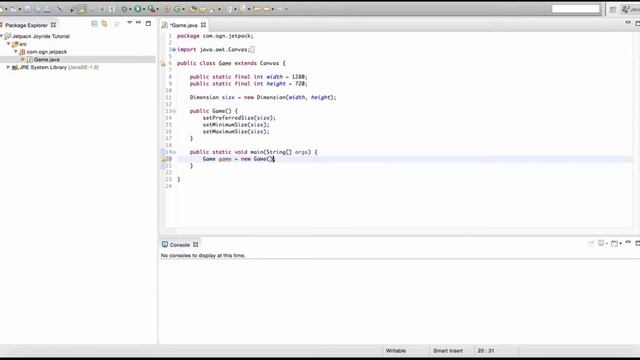This screenshot has width=640, height=360.
Task: Expand the folded import block on line 3
Action: [174, 50]
